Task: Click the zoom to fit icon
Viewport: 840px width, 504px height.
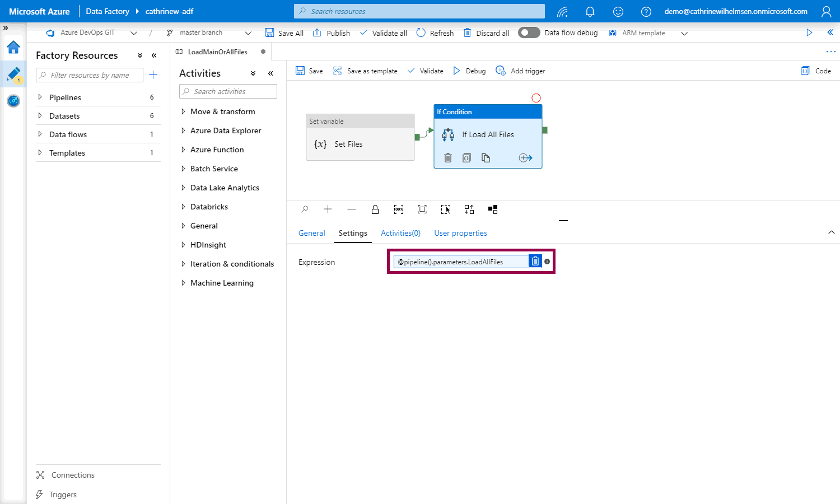Action: 422,209
